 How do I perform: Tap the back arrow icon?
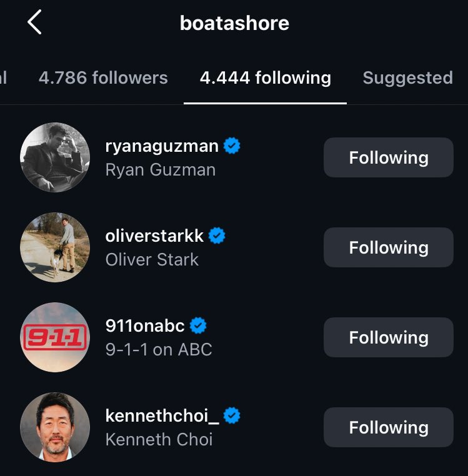pyautogui.click(x=34, y=23)
